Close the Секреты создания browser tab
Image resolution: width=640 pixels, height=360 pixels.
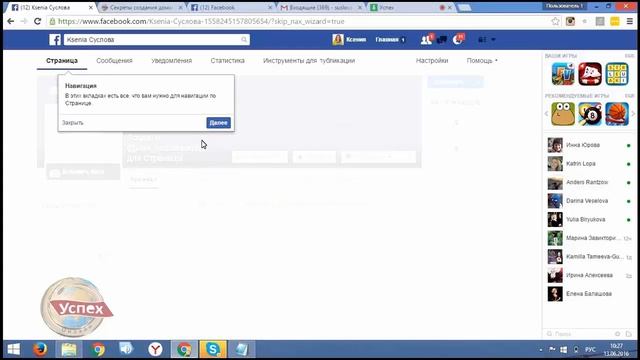pyautogui.click(x=180, y=8)
